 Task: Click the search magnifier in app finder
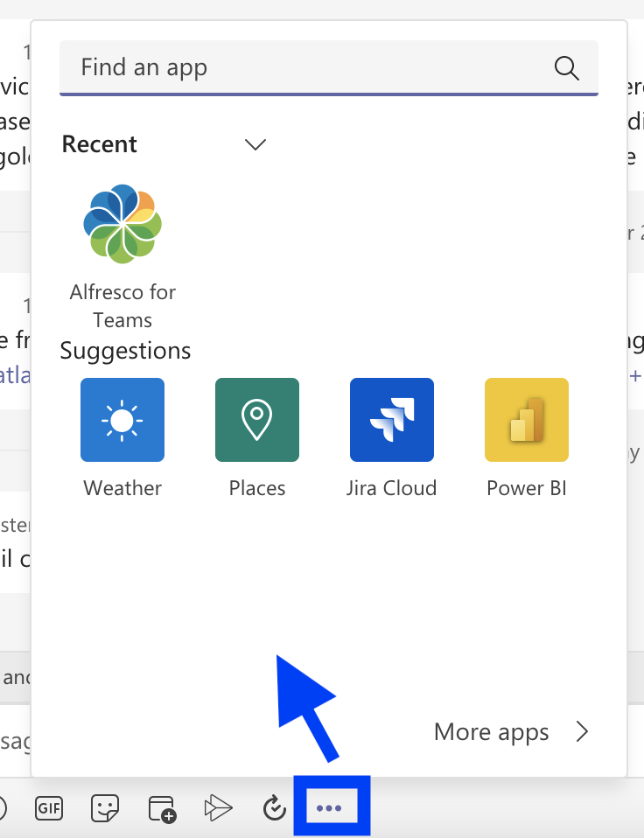(x=566, y=67)
